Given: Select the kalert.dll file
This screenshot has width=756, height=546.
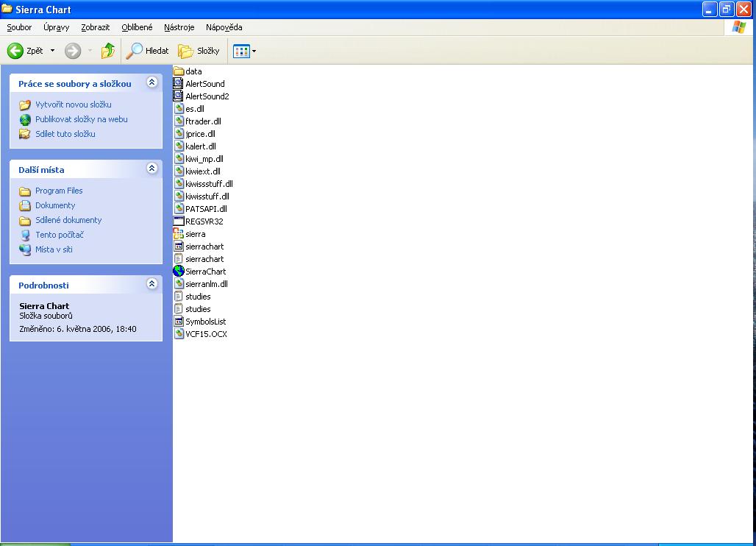Looking at the screenshot, I should point(195,146).
